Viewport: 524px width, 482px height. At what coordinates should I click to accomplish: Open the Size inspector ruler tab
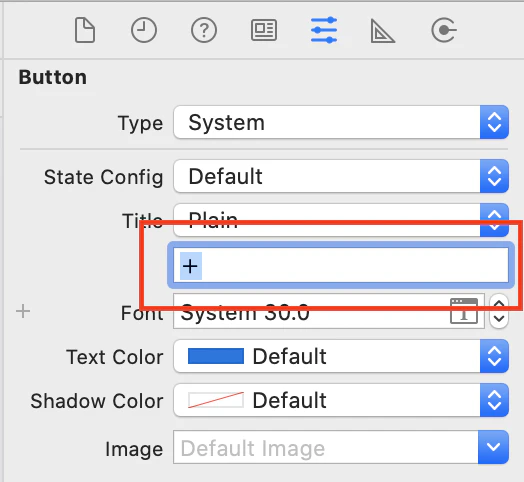click(x=383, y=31)
